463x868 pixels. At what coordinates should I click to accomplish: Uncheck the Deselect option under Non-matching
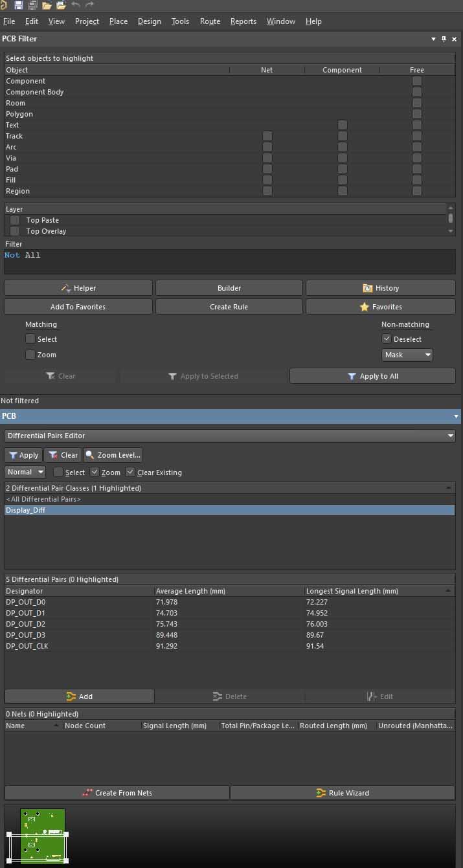point(387,339)
